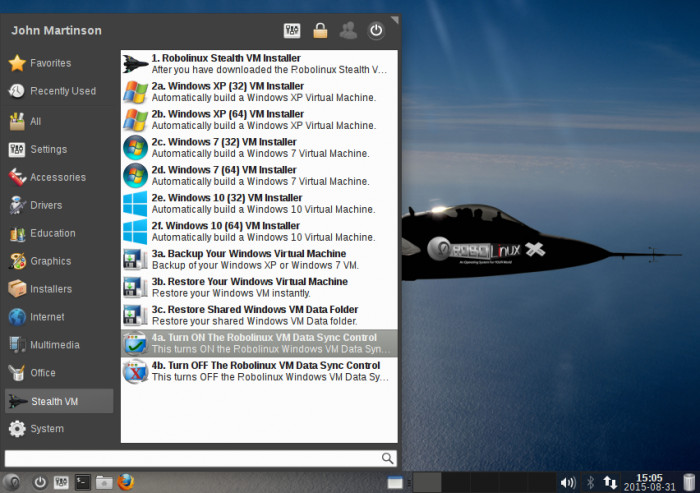
Task: Open the Internet category
Action: [x=58, y=317]
